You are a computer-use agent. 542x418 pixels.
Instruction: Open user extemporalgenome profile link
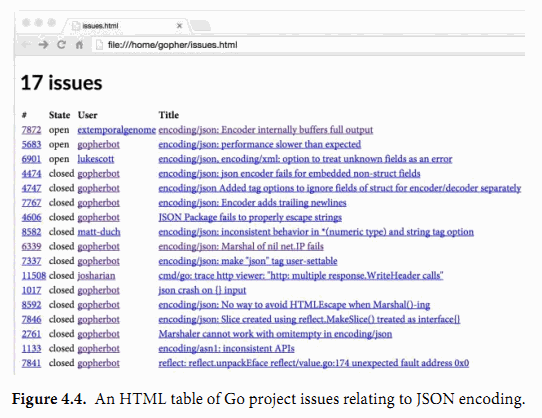click(x=116, y=130)
